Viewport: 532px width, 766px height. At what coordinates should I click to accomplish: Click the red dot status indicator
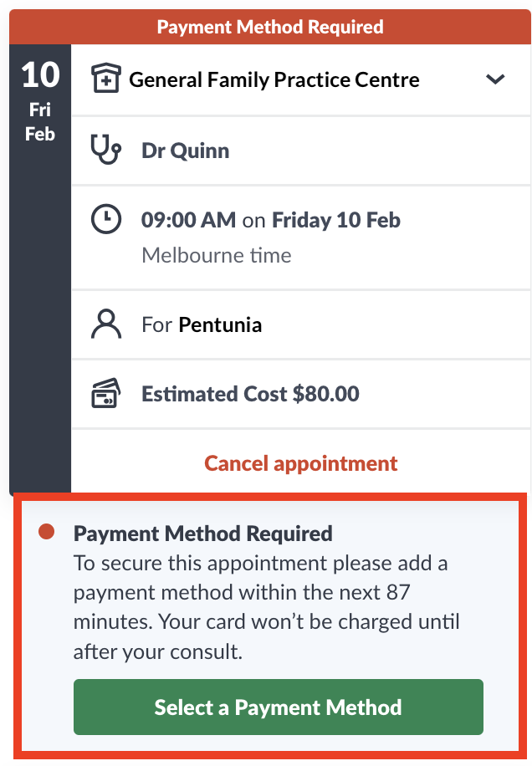[46, 532]
